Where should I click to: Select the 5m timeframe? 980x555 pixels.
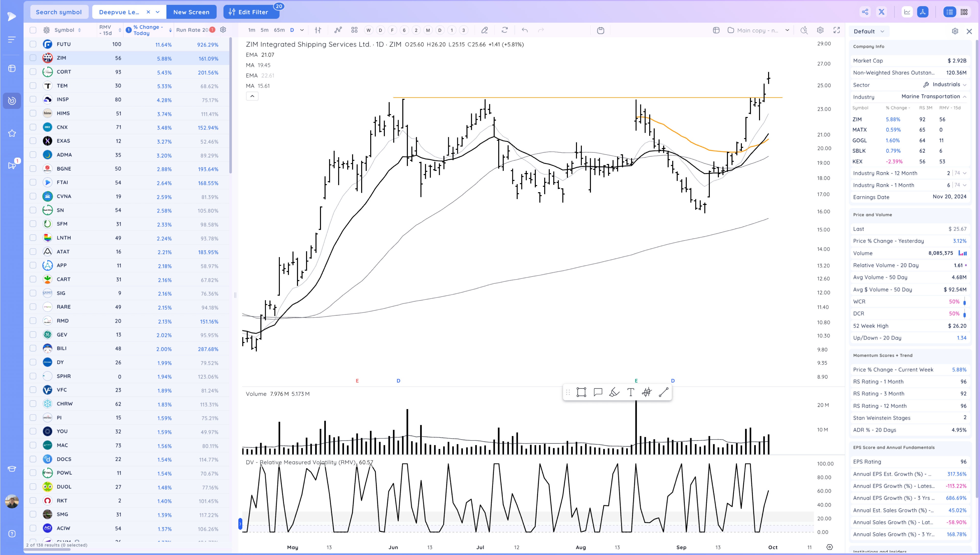(x=264, y=30)
